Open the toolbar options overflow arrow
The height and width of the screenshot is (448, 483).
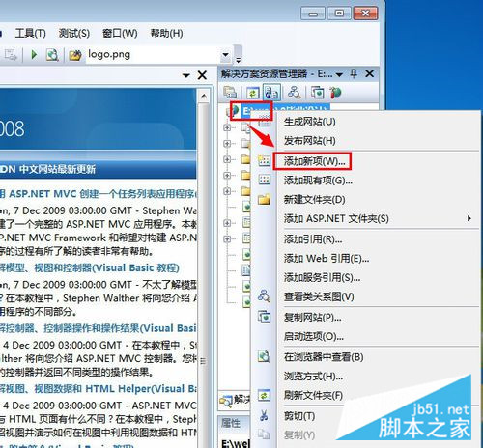click(x=239, y=60)
